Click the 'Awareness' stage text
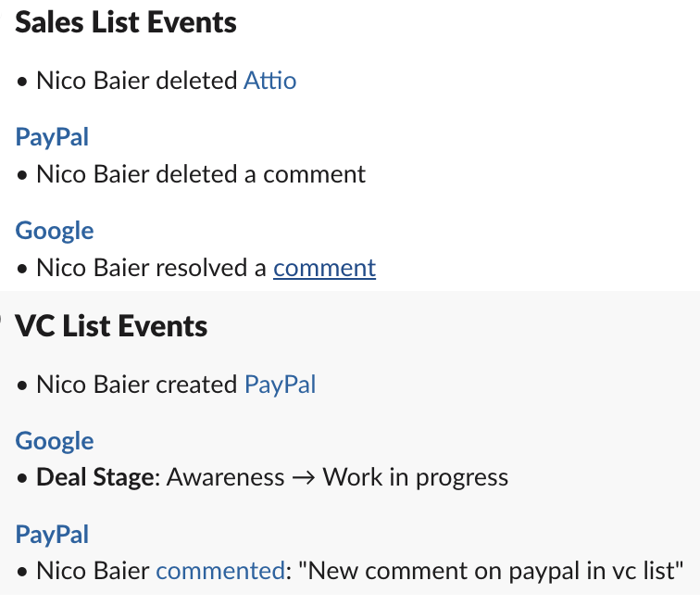The width and height of the screenshot is (700, 606). (225, 477)
